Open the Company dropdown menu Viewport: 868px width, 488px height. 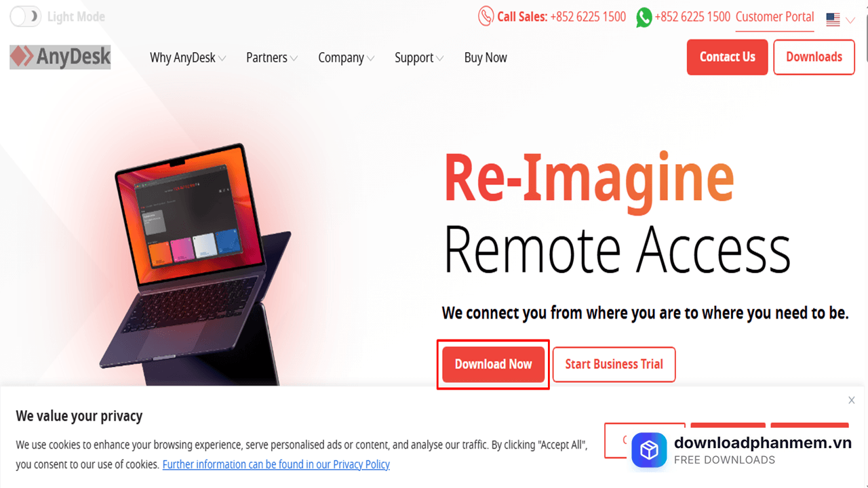click(347, 58)
